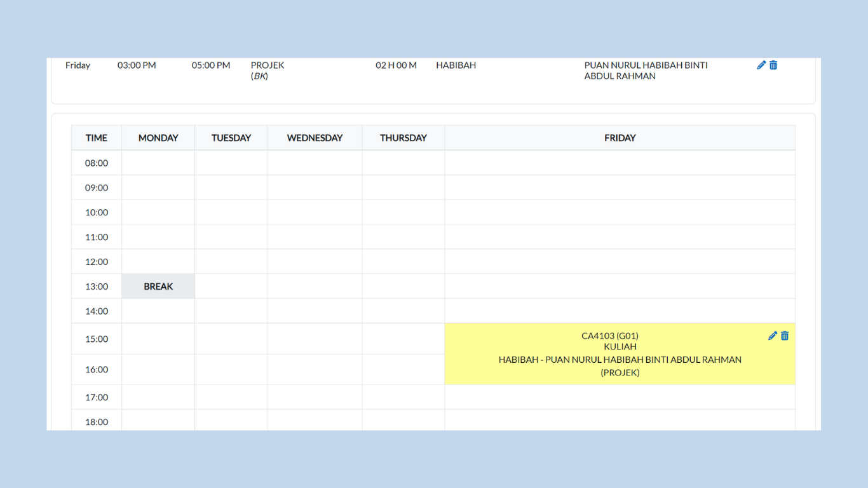This screenshot has height=488, width=868.
Task: Select the TUESDAY column header
Action: pyautogui.click(x=231, y=138)
